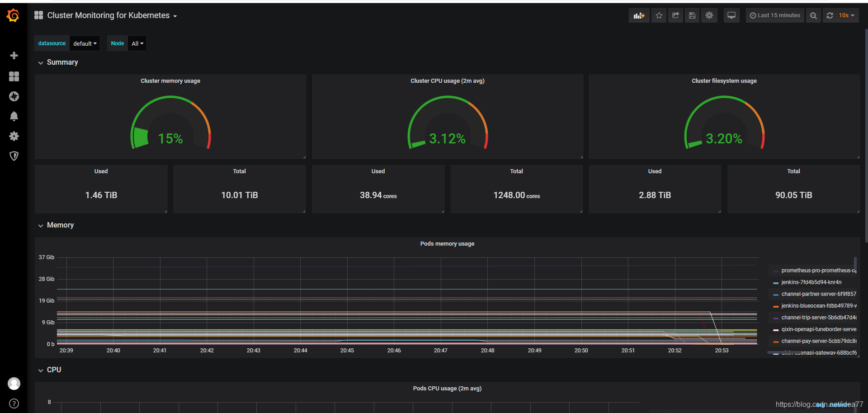Open the Server Admin shield icon
The height and width of the screenshot is (413, 868).
(14, 156)
